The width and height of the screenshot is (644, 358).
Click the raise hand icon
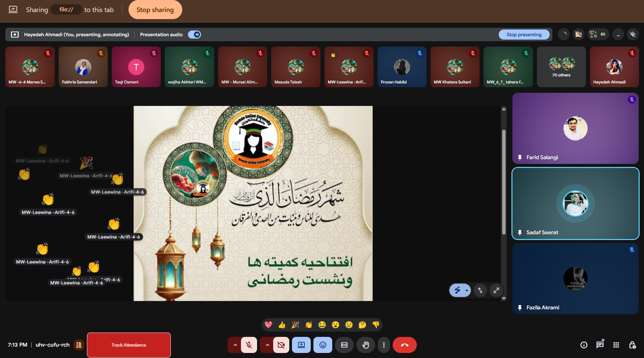tap(365, 345)
